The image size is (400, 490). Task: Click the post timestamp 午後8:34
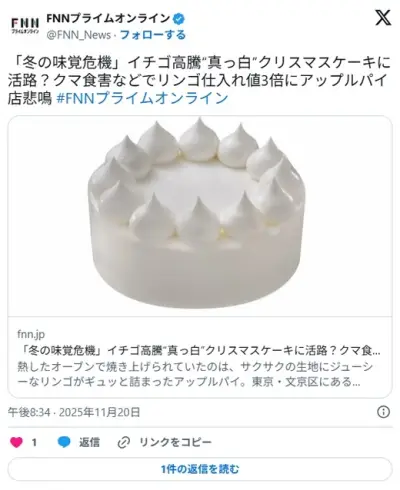point(29,412)
